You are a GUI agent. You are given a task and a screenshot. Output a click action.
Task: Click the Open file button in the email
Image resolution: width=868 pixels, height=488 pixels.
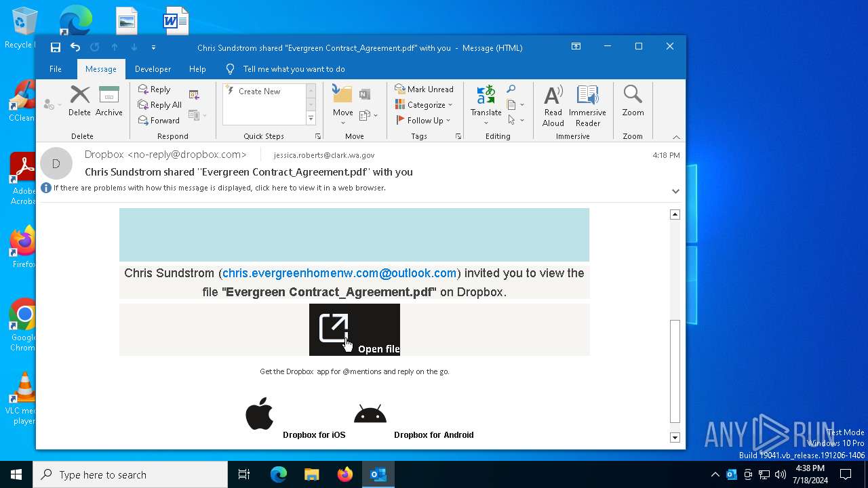[355, 329]
